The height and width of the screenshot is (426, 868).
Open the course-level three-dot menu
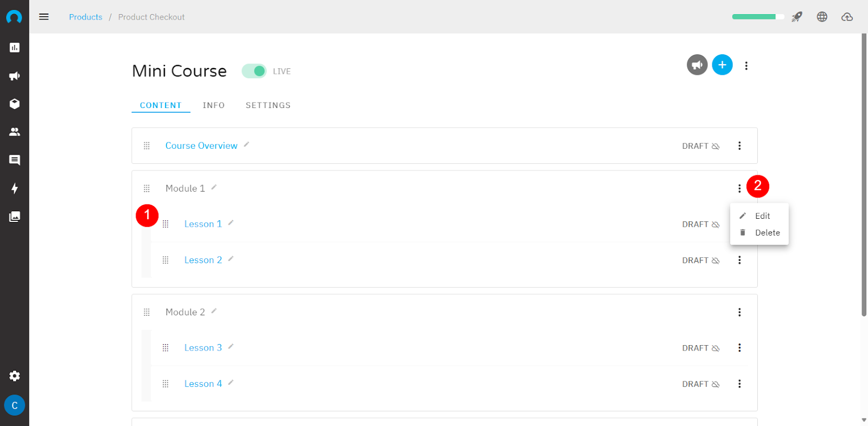(x=746, y=66)
